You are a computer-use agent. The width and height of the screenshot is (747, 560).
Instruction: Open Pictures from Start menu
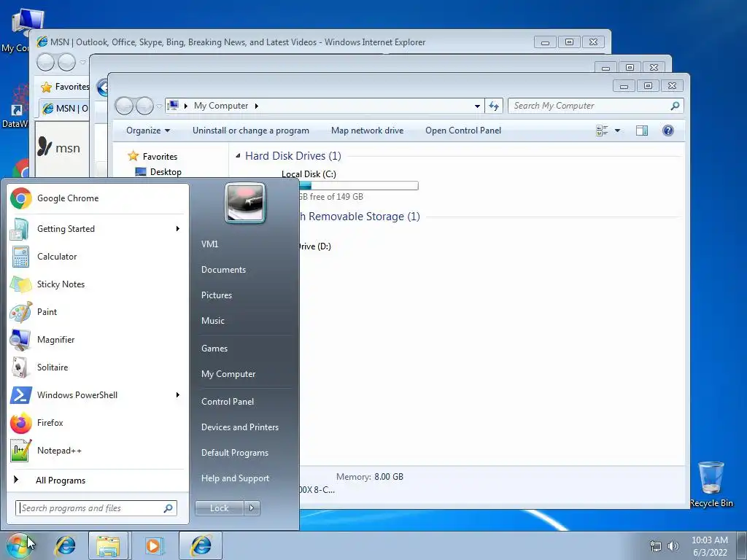(x=216, y=295)
